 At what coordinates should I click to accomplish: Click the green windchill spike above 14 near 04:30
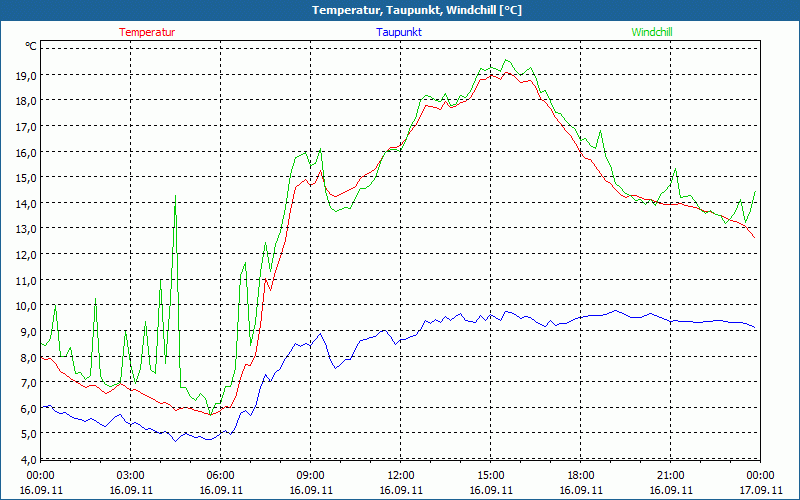pos(176,196)
